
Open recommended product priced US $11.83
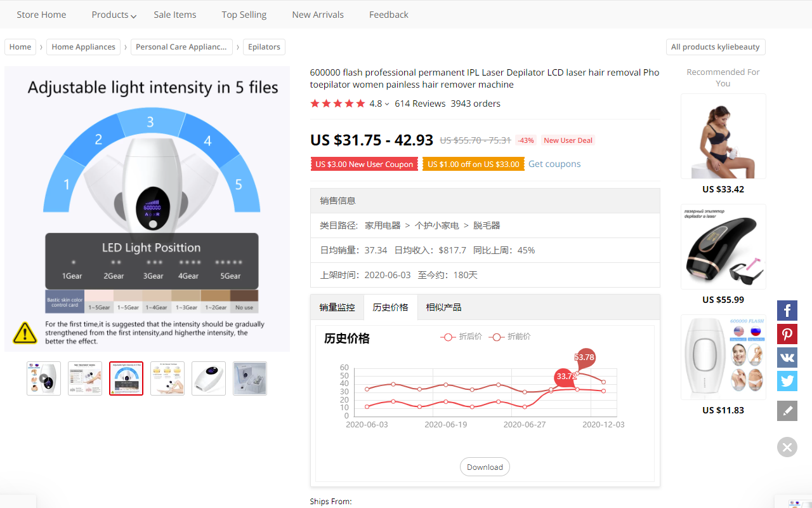coord(723,358)
